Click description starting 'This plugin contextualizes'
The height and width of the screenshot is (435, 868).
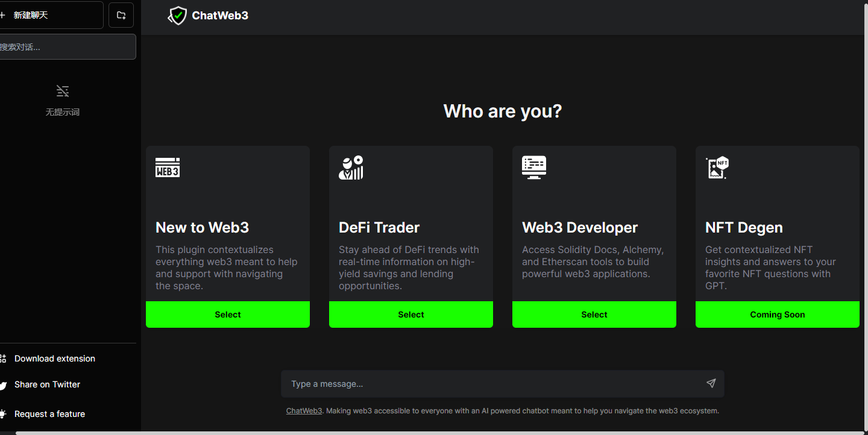coord(227,268)
